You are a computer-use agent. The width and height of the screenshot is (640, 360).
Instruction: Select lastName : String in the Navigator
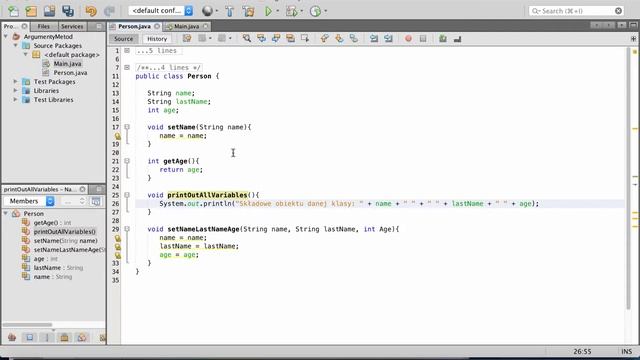(x=58, y=268)
